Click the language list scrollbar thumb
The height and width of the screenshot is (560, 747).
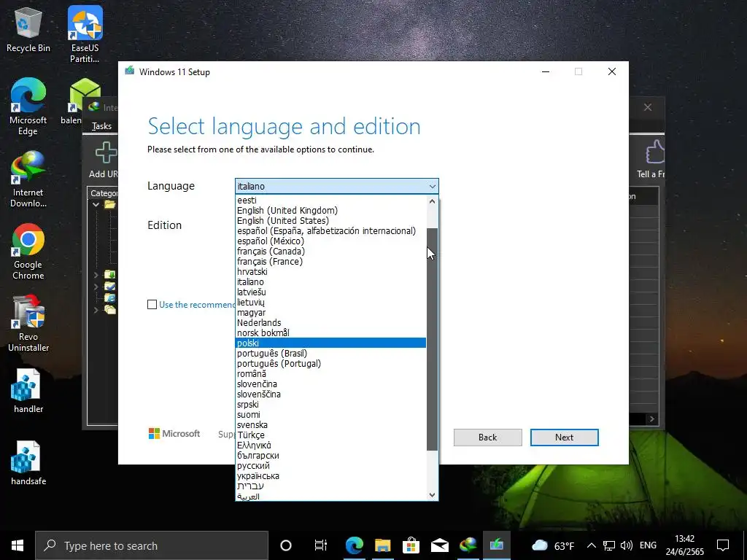(432, 339)
